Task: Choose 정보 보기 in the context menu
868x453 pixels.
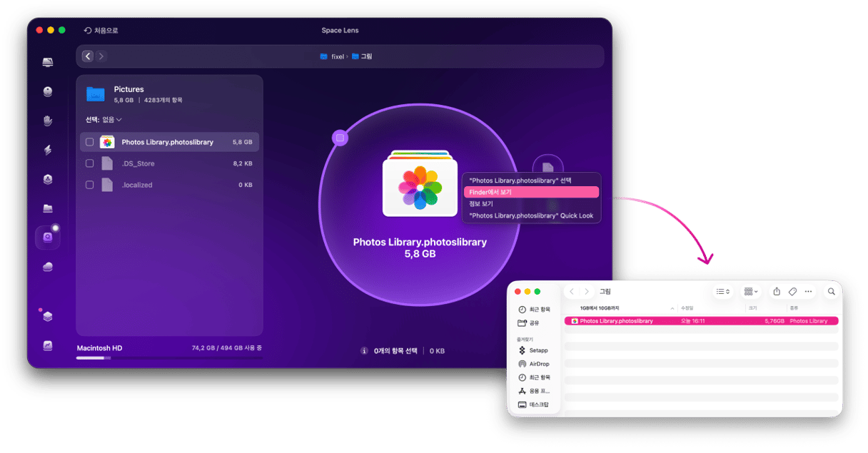Action: pos(531,204)
